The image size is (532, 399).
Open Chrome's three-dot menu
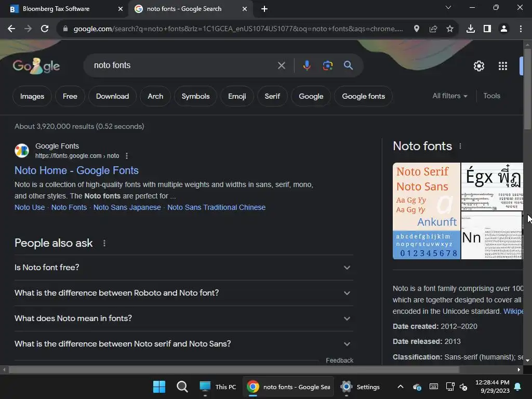(x=521, y=29)
